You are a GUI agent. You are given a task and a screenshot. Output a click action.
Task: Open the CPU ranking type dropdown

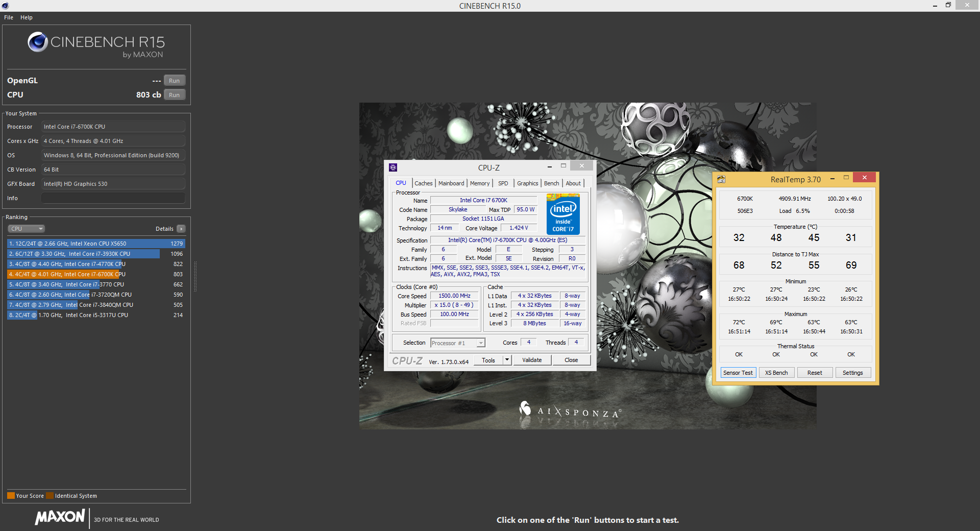27,229
